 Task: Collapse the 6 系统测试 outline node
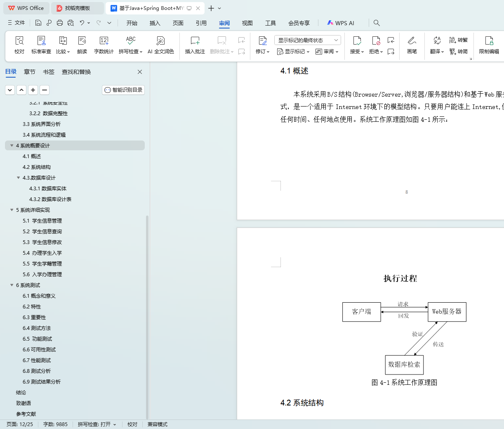(x=12, y=285)
